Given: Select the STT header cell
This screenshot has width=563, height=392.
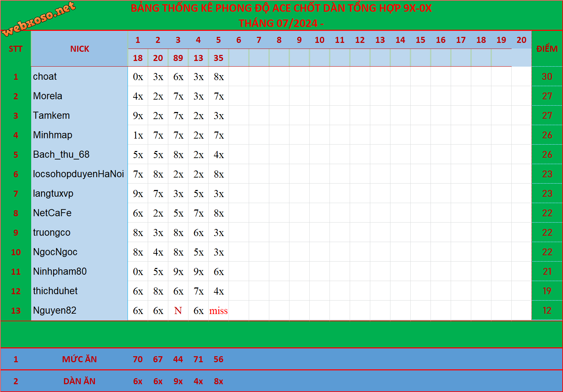Looking at the screenshot, I should point(16,49).
